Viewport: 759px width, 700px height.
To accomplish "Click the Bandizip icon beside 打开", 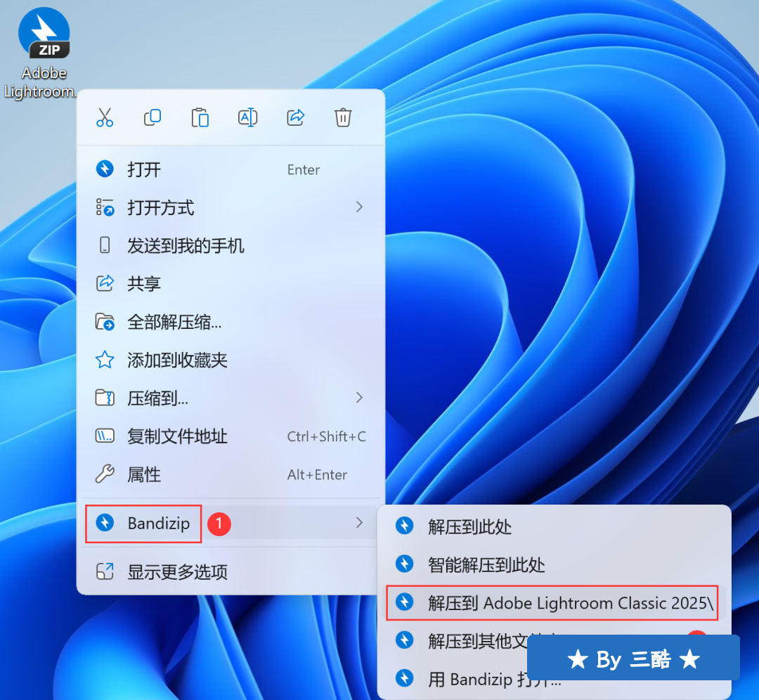I will click(105, 169).
